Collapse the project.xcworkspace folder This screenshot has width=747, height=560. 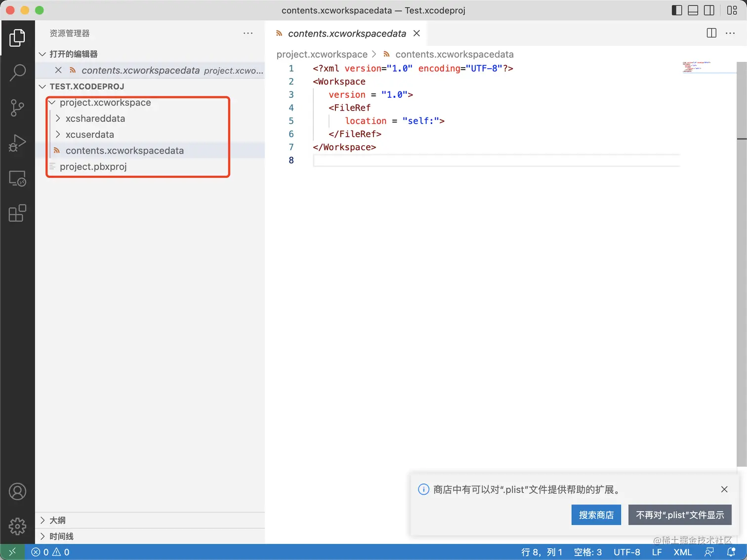coord(52,102)
